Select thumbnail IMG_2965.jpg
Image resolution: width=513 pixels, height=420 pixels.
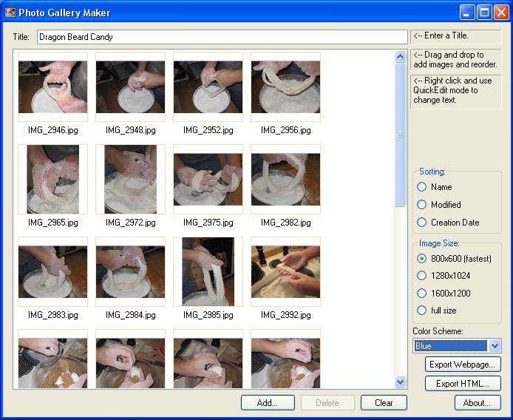[53, 179]
